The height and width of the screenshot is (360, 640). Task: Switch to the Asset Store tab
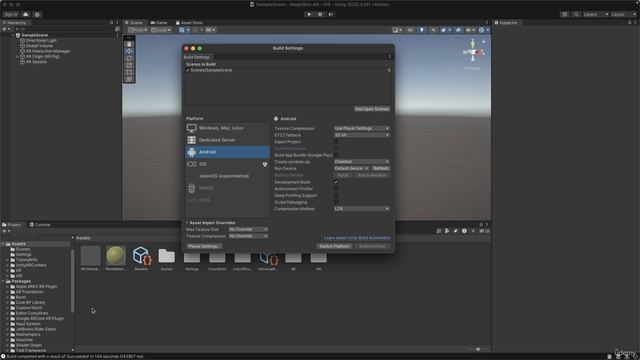[x=189, y=23]
